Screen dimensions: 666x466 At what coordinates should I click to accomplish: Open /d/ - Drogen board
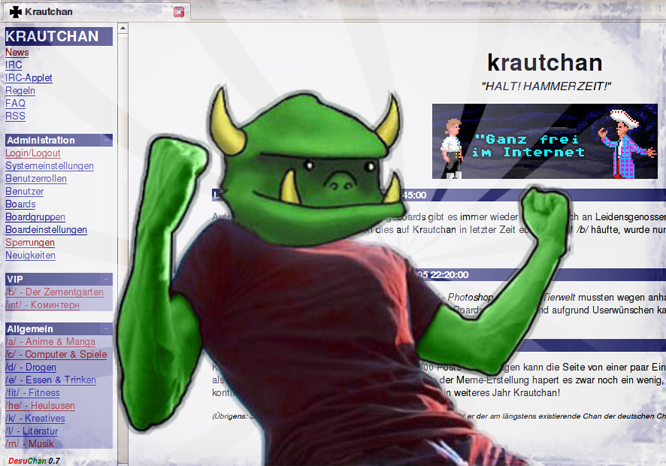coord(31,367)
